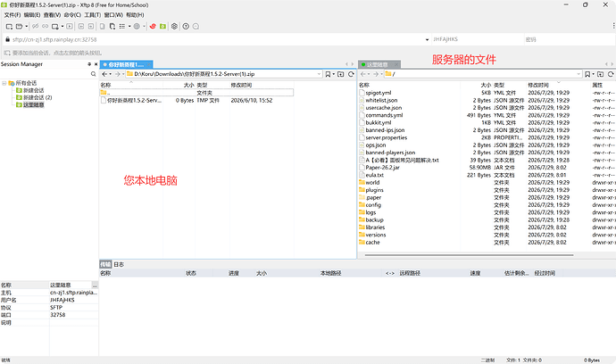Open the 查看(V) menu
Image resolution: width=616 pixels, height=364 pixels.
click(52, 15)
